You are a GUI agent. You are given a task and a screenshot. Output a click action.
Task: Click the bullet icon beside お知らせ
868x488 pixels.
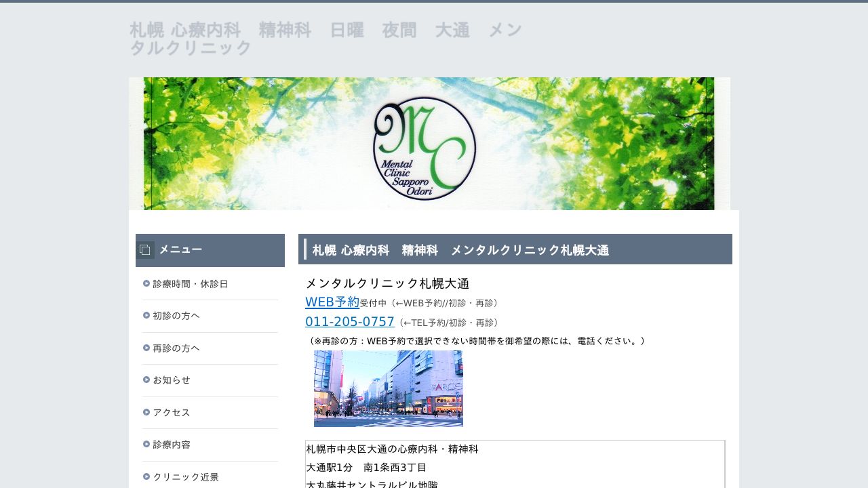coord(146,380)
